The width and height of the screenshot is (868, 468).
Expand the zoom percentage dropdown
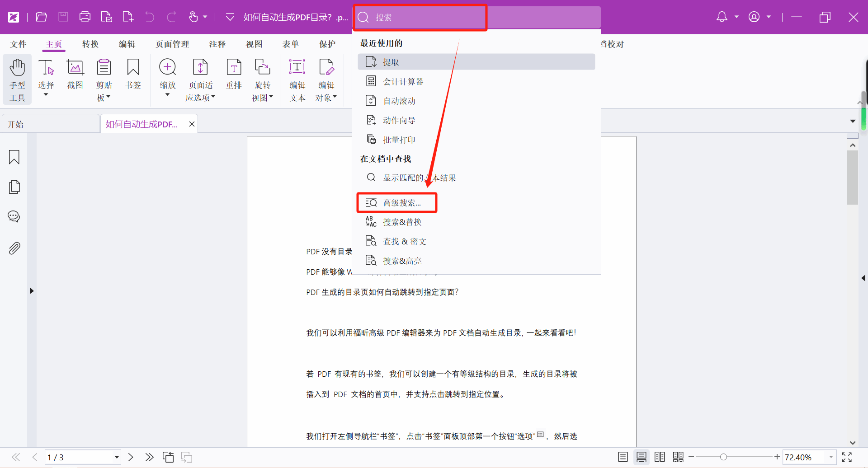(x=831, y=457)
